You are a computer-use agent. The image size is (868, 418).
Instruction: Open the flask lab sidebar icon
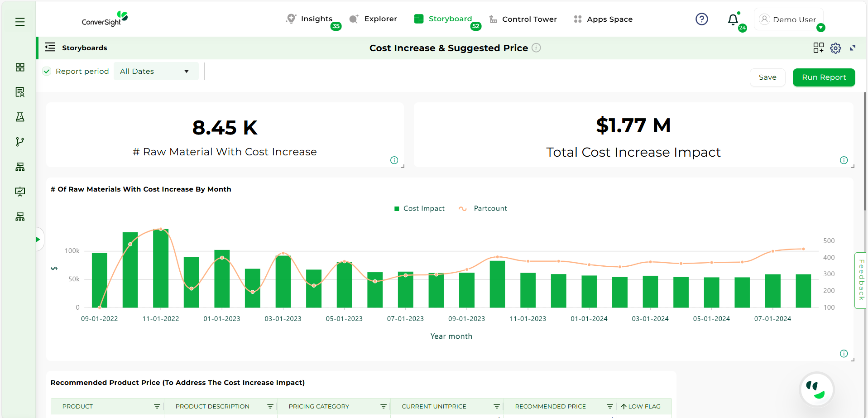[20, 117]
